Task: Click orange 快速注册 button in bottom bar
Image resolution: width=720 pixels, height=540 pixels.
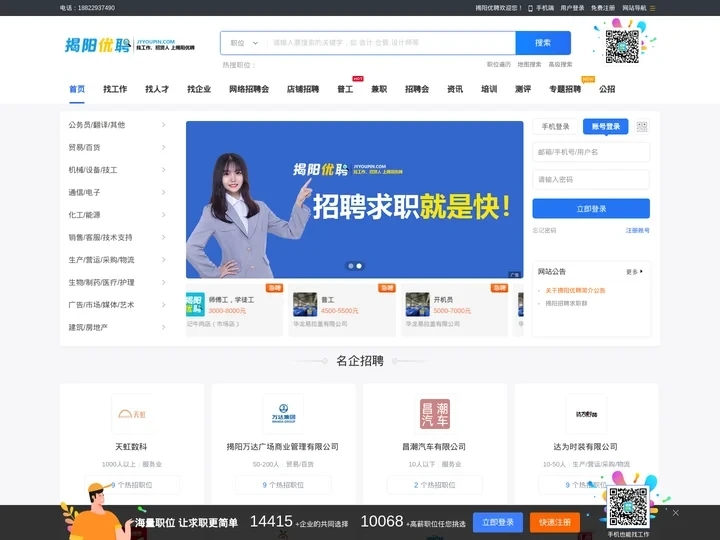Action: point(555,523)
